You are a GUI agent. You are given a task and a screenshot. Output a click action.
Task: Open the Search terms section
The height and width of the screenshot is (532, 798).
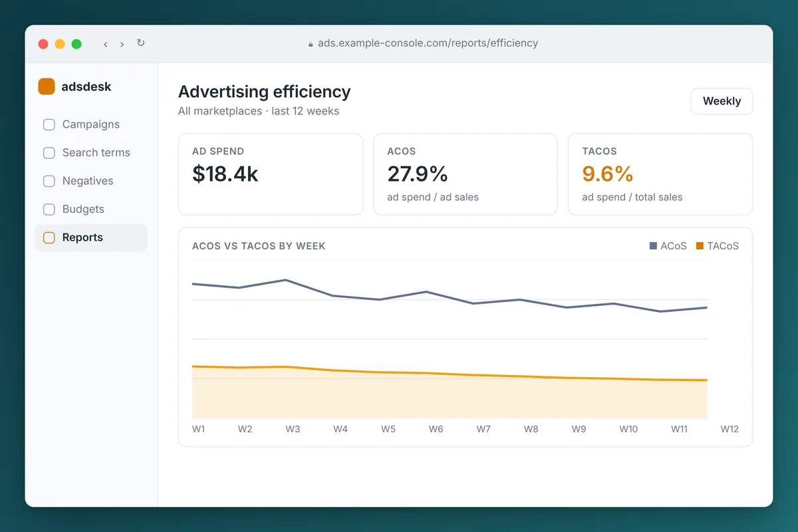click(91, 153)
